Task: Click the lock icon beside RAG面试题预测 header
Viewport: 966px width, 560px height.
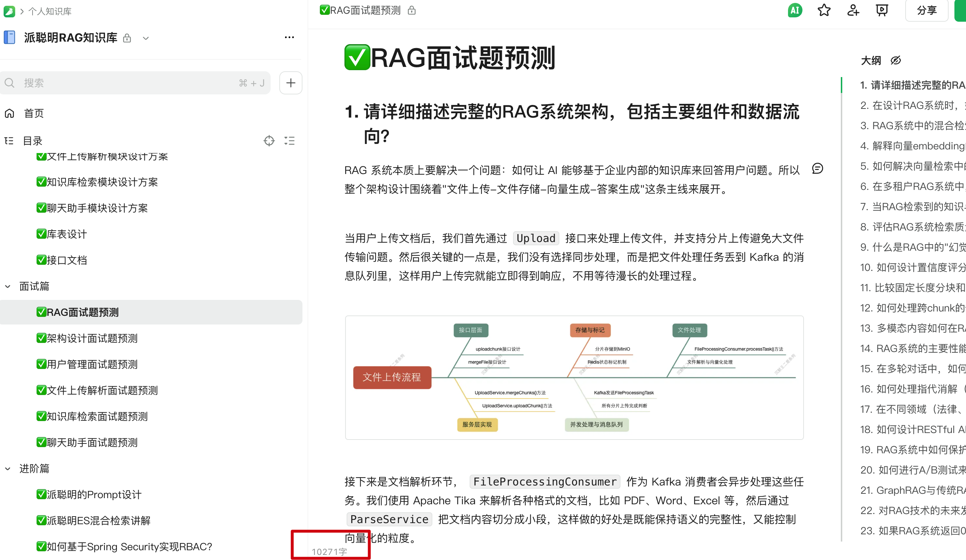Action: click(411, 10)
